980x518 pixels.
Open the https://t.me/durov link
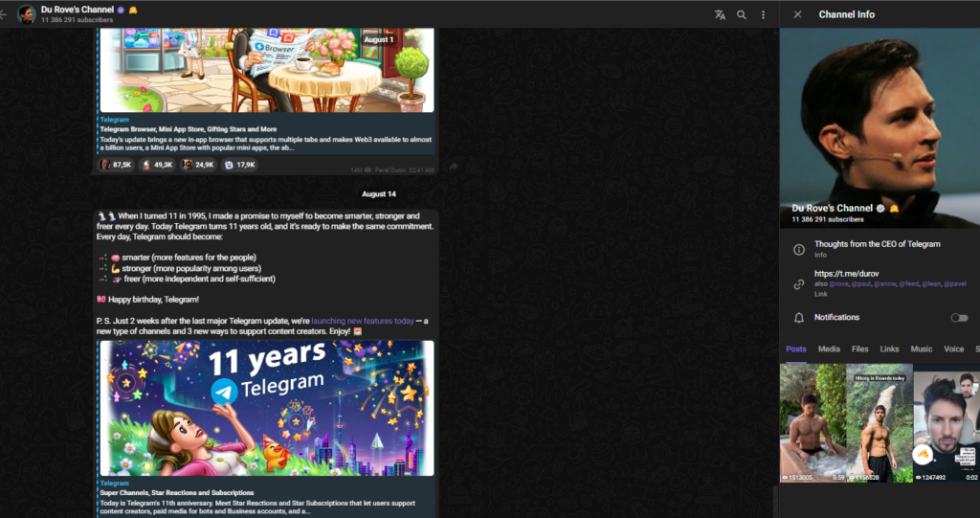[x=847, y=274]
